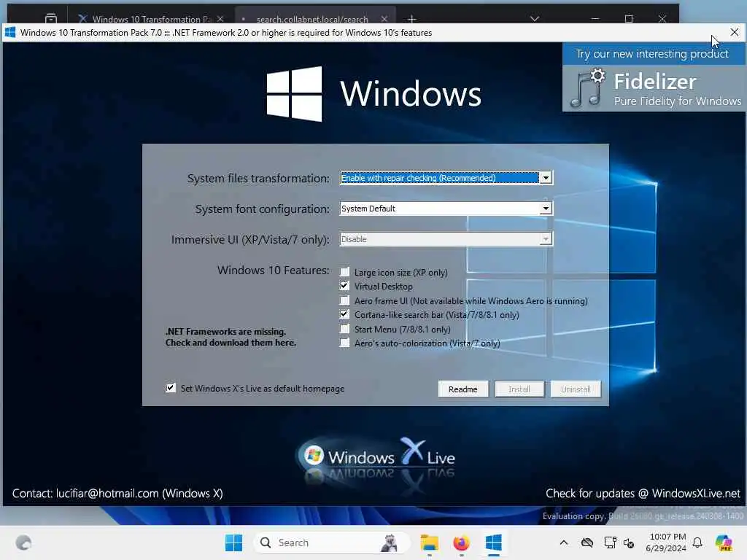The width and height of the screenshot is (747, 560).
Task: Expand the browser tab search chevron behind
Action: tap(535, 18)
